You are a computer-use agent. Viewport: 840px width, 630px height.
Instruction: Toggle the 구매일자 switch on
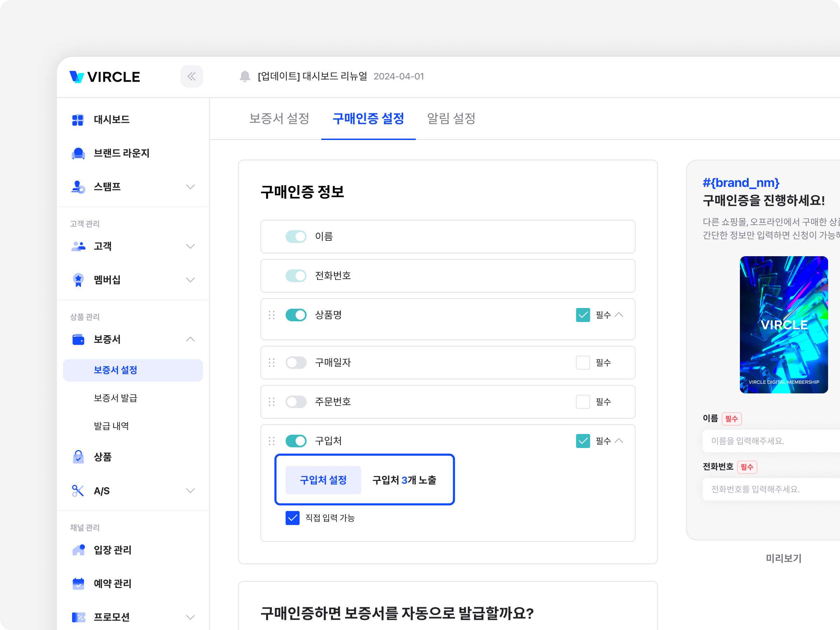point(296,363)
